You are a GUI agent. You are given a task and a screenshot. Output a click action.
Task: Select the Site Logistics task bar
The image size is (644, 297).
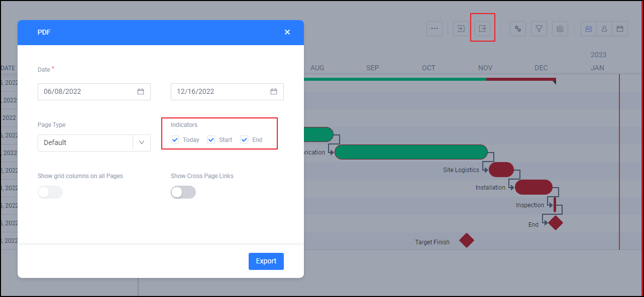[501, 170]
